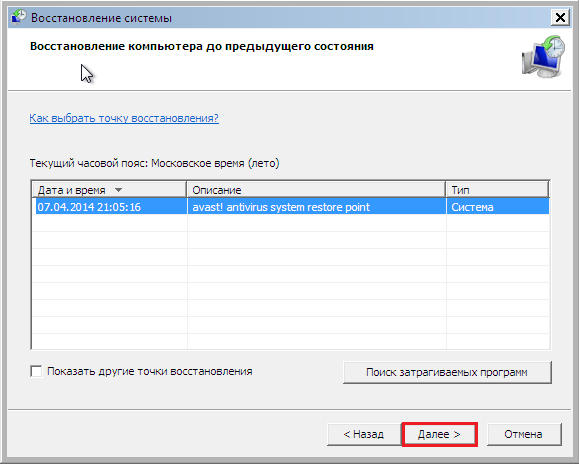The width and height of the screenshot is (579, 464).
Task: Close the System Restore dialog
Action: (x=560, y=17)
